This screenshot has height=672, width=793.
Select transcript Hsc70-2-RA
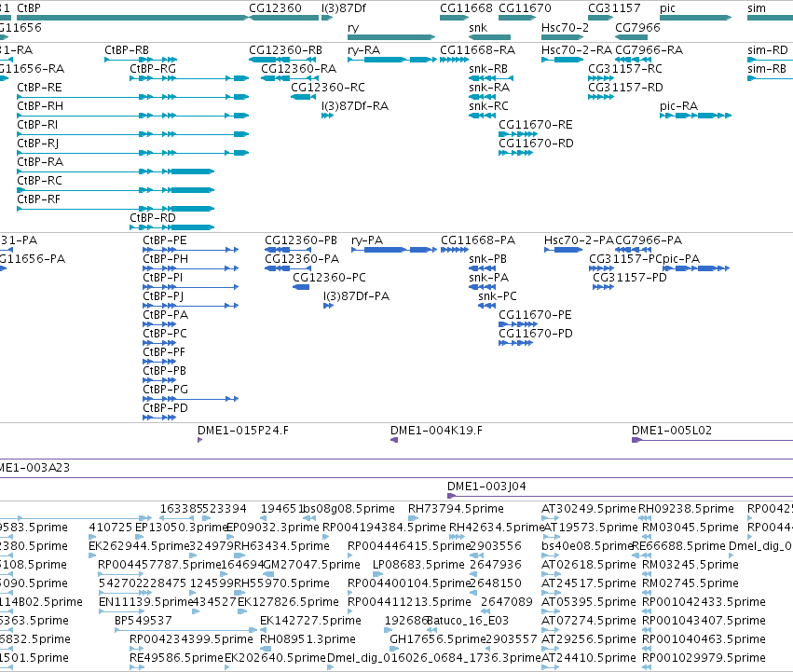tap(562, 60)
